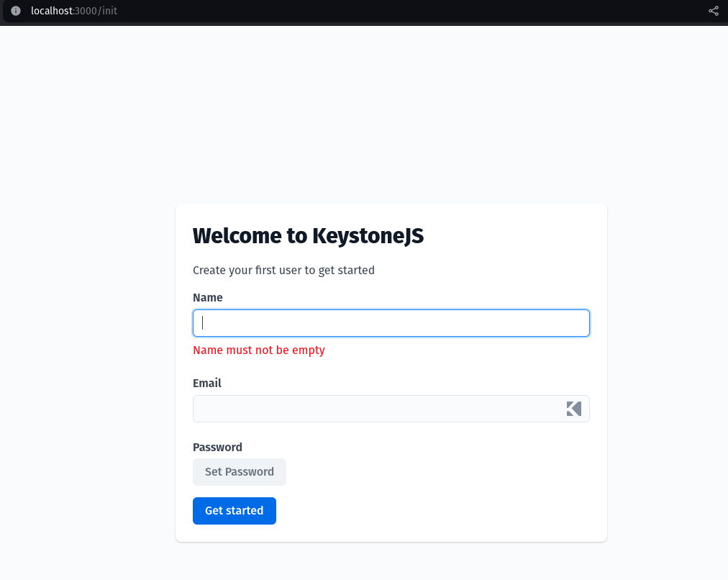The height and width of the screenshot is (580, 728).
Task: Click the Name field label
Action: (208, 298)
